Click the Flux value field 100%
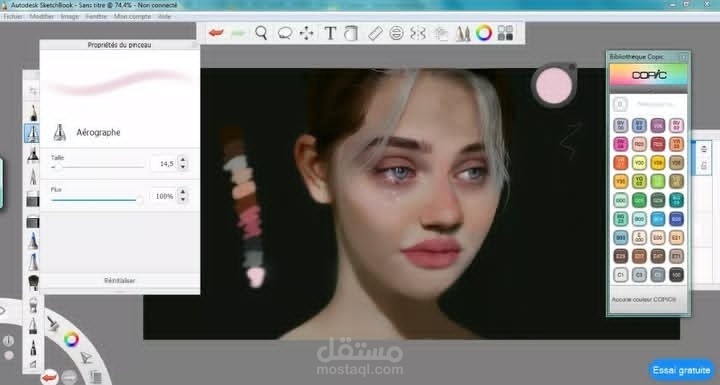This screenshot has width=720, height=385. tap(163, 196)
